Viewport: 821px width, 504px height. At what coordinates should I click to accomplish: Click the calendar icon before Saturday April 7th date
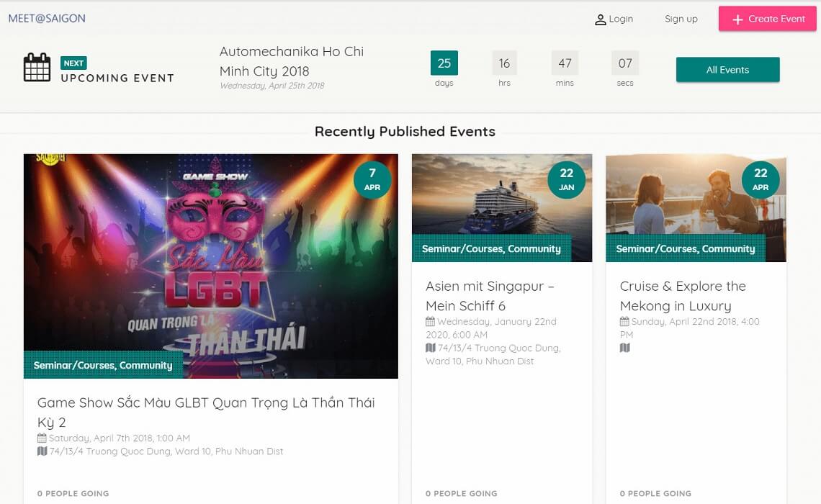[42, 438]
